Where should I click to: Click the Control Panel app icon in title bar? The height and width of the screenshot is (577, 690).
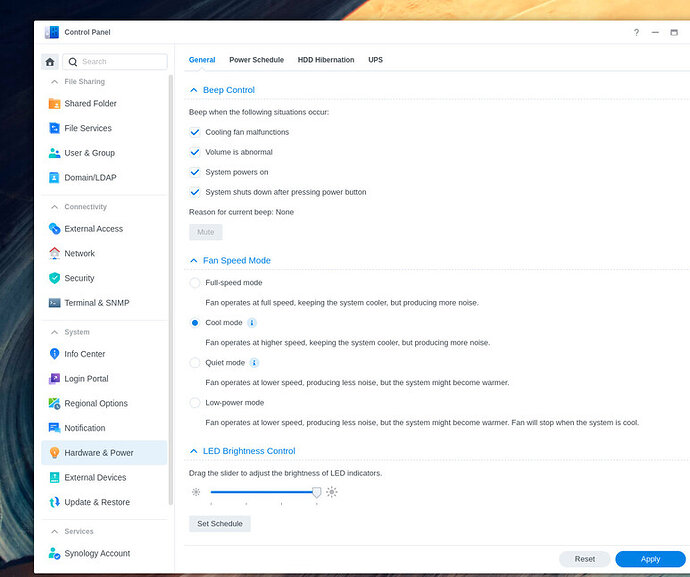point(51,32)
